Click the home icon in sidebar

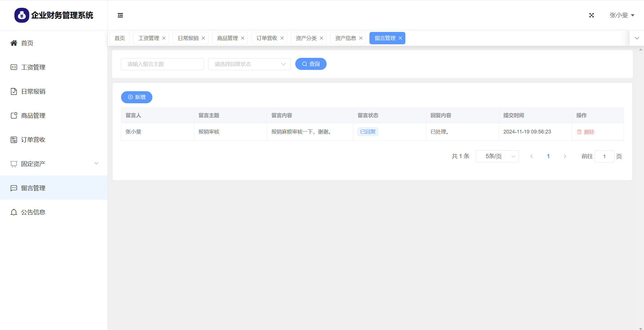[14, 43]
